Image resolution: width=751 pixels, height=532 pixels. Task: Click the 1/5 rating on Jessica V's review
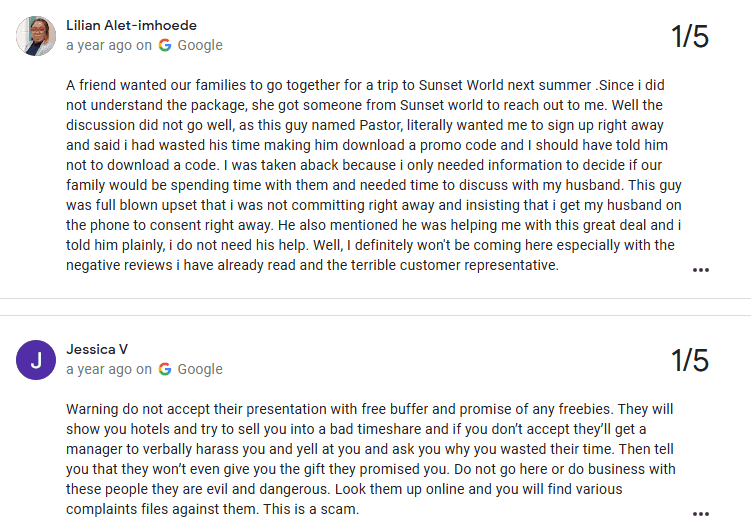pos(689,361)
